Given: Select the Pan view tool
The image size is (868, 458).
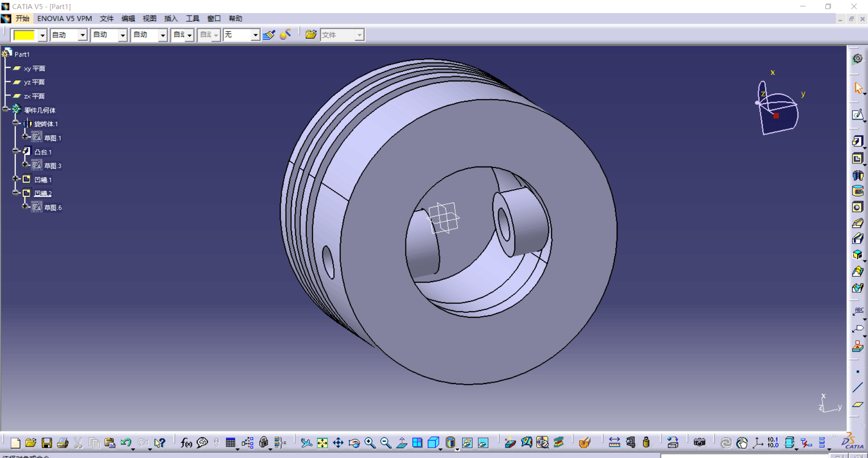Looking at the screenshot, I should (x=338, y=443).
